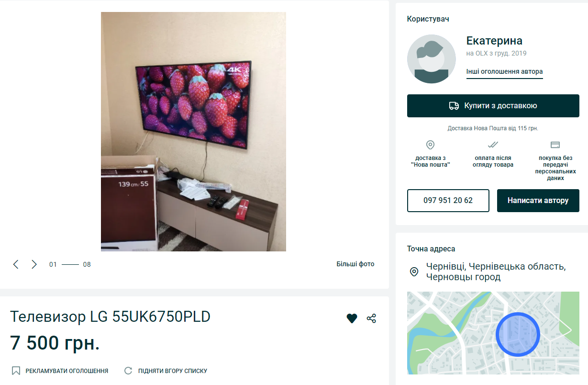Click the seller's avatar picture

pos(431,59)
